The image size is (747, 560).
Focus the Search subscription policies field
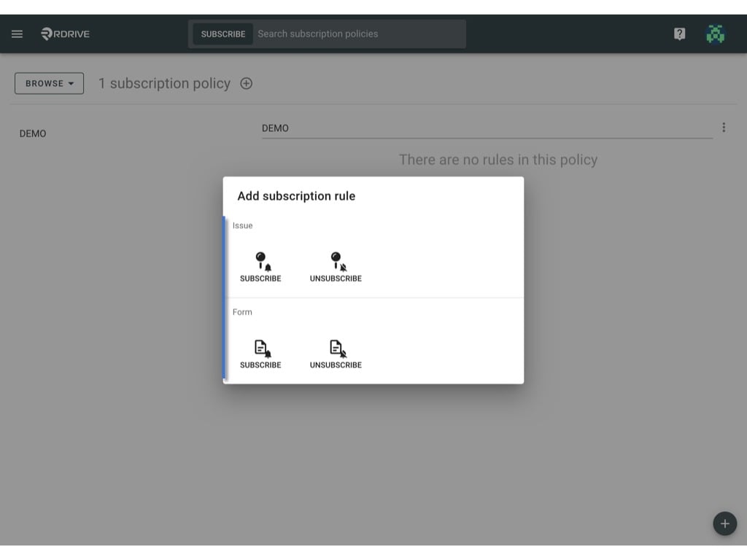[x=359, y=34]
